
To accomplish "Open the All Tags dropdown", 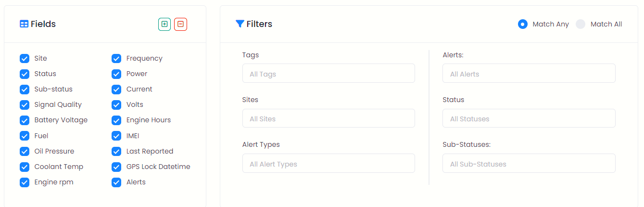I will point(328,73).
